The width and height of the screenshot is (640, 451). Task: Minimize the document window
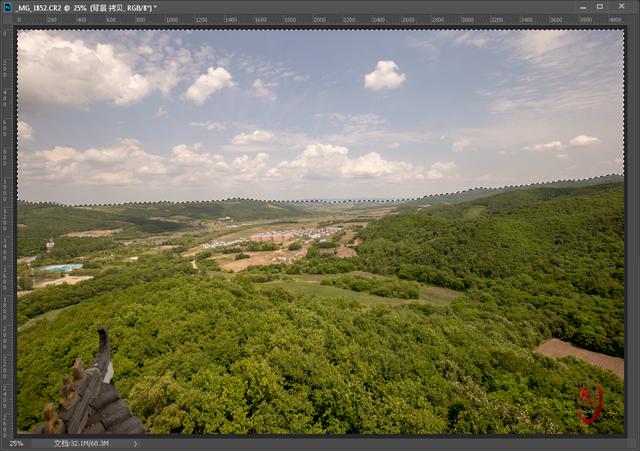point(583,7)
